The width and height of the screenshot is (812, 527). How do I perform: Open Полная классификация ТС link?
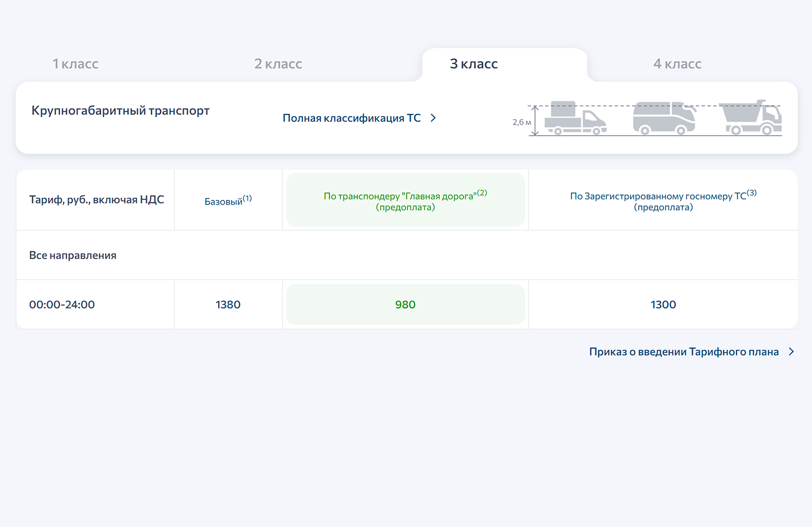(352, 118)
